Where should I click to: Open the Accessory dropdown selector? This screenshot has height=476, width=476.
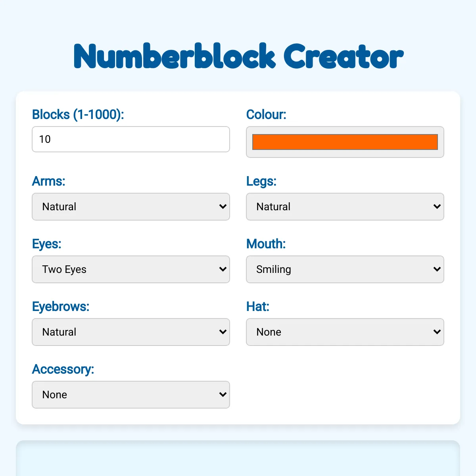(x=131, y=395)
